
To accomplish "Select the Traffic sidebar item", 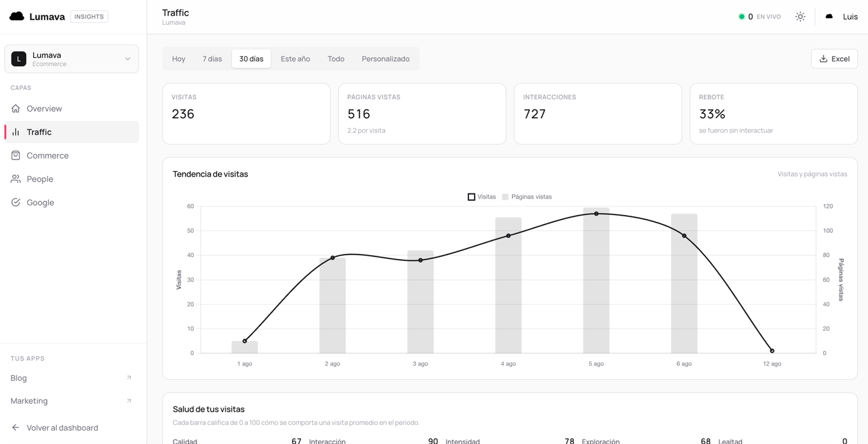I will pos(72,132).
